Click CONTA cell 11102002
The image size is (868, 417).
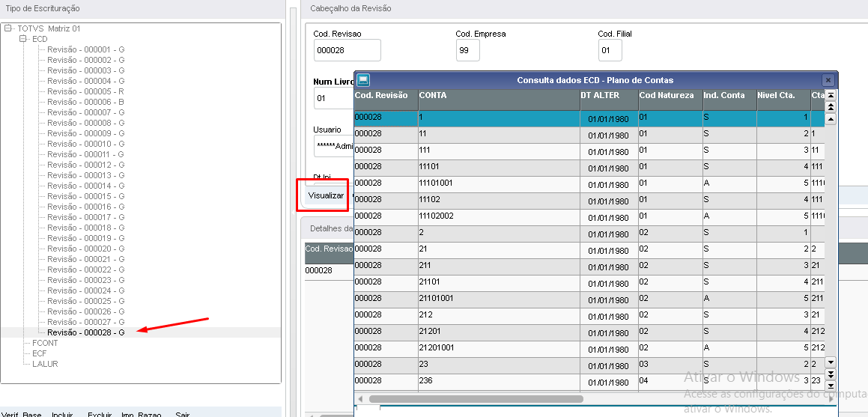coord(500,217)
